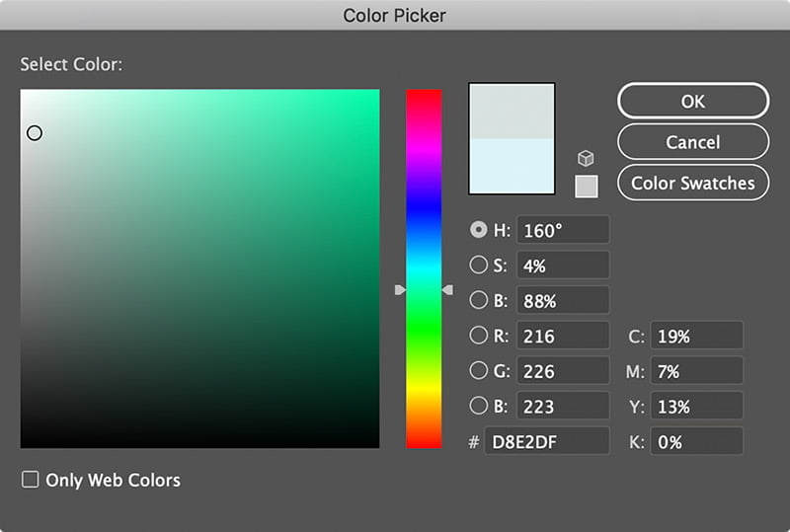Select the G green radio button
Viewport: 790px width, 532px height.
coord(479,371)
